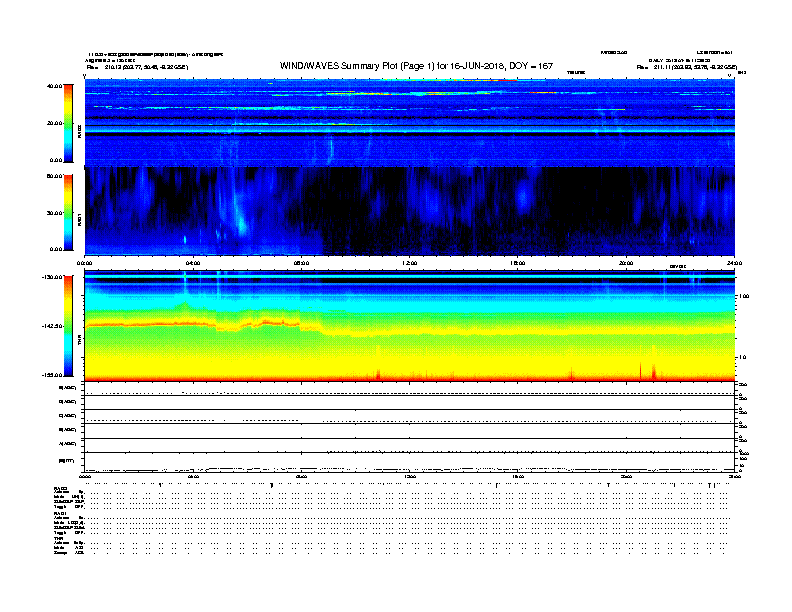Click the 16:00 tick on bottom time axis

click(x=518, y=477)
